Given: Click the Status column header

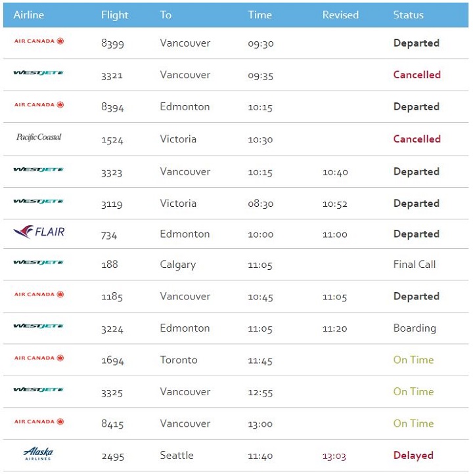Looking at the screenshot, I should tap(408, 14).
